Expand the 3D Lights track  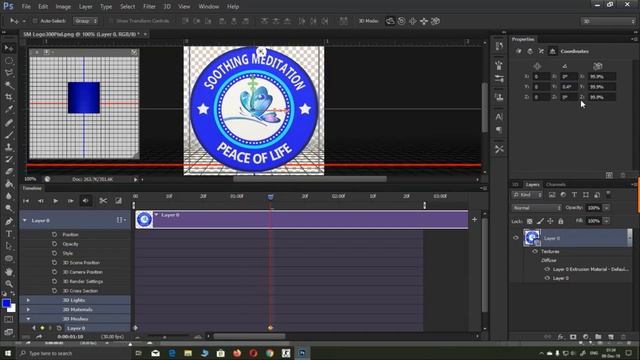[28, 300]
